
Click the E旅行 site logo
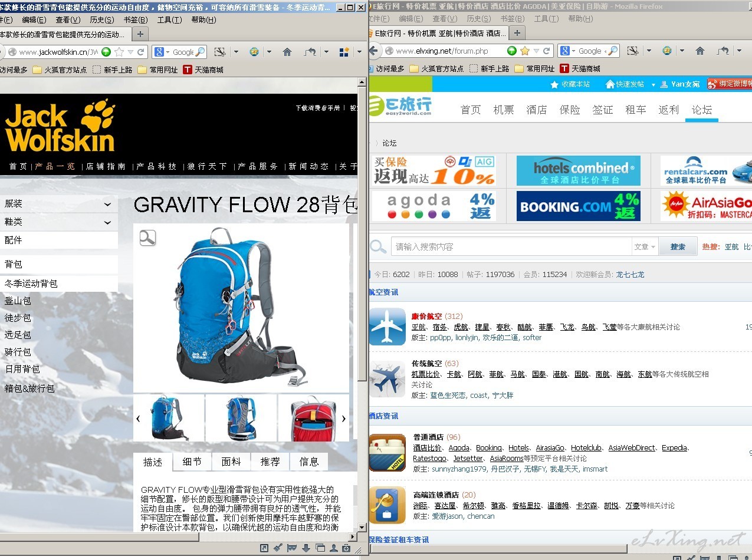coord(400,107)
